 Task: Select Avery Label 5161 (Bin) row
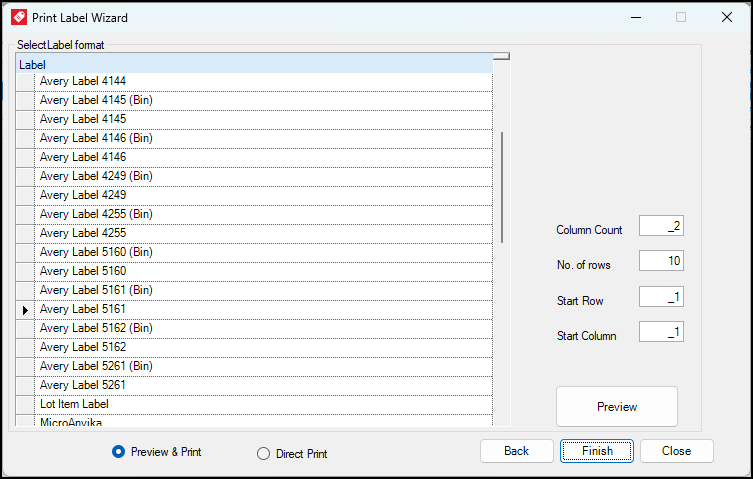264,290
